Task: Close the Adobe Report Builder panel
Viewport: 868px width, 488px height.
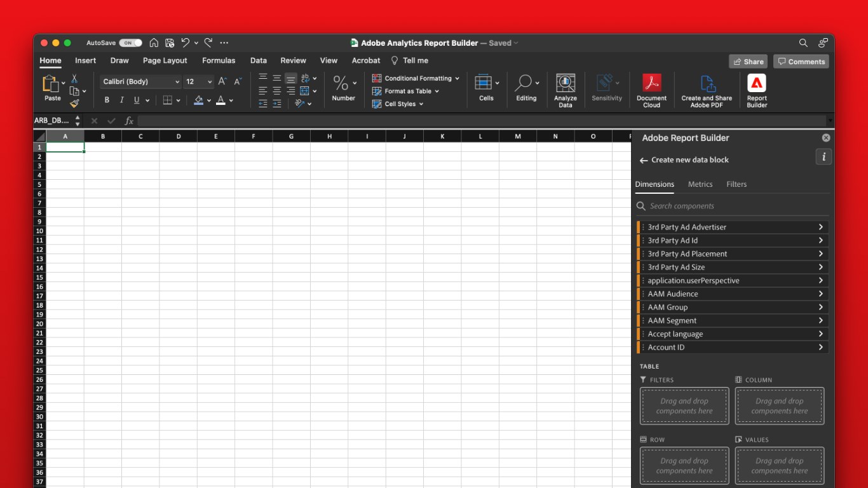Action: [x=826, y=138]
